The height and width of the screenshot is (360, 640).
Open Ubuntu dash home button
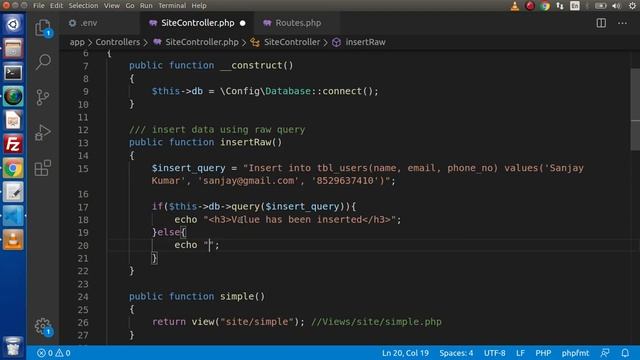tap(13, 24)
